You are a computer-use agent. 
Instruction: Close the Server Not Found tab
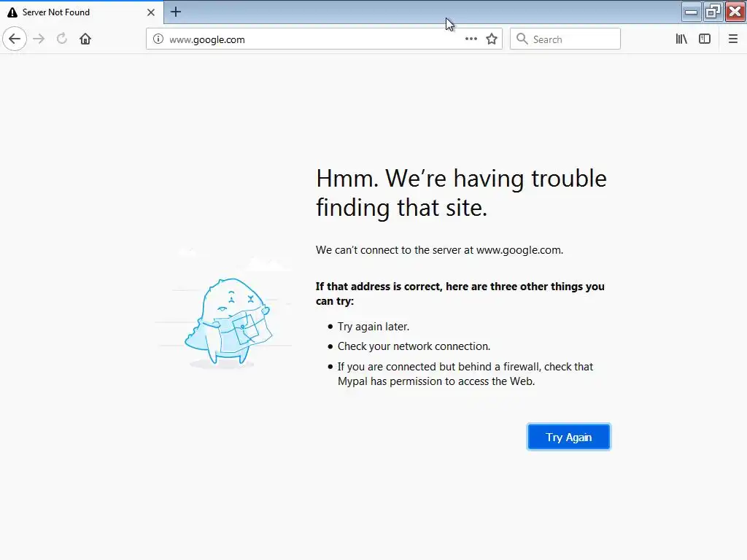click(151, 12)
